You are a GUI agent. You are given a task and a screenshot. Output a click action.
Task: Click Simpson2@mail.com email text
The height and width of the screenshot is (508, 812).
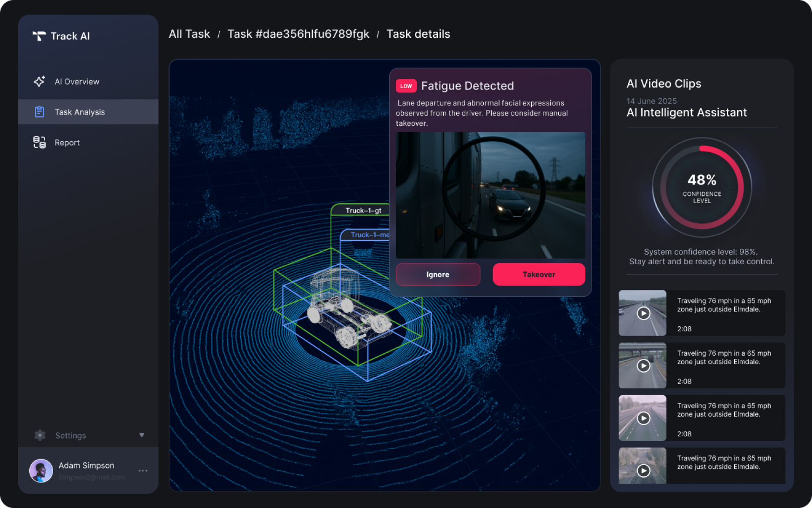92,477
